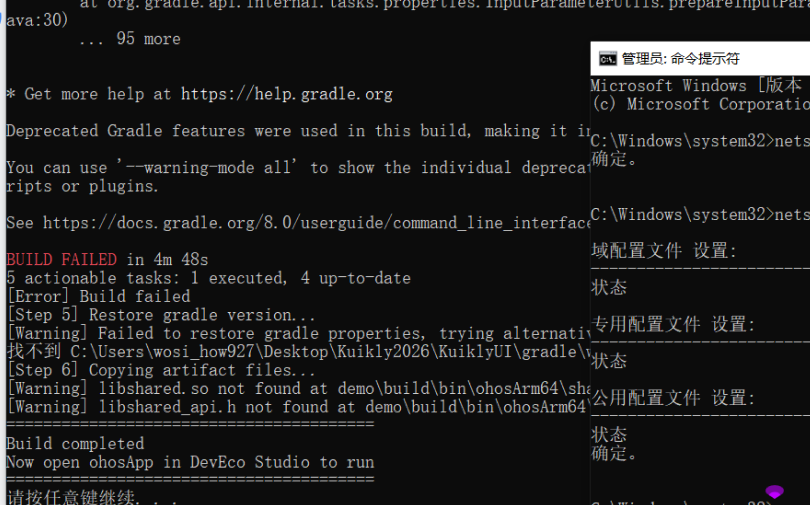The width and height of the screenshot is (810, 505).
Task: Click '状态' under 公用配置文件 设置
Action: pyautogui.click(x=609, y=435)
